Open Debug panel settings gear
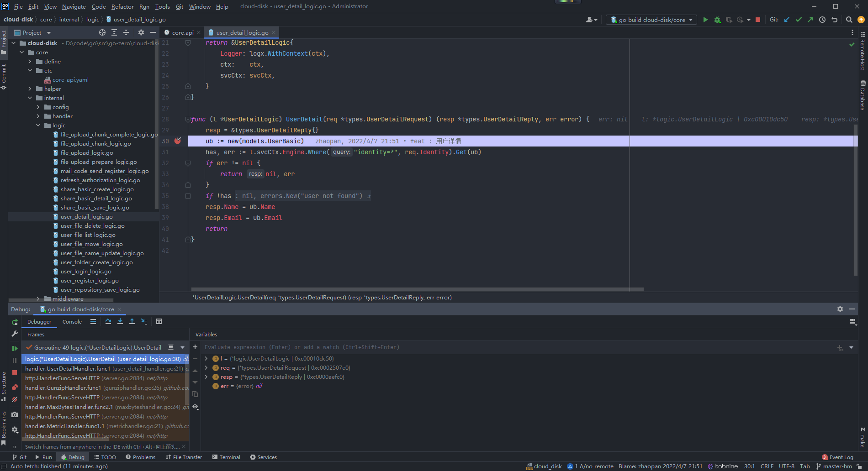This screenshot has width=868, height=471. pyautogui.click(x=840, y=309)
